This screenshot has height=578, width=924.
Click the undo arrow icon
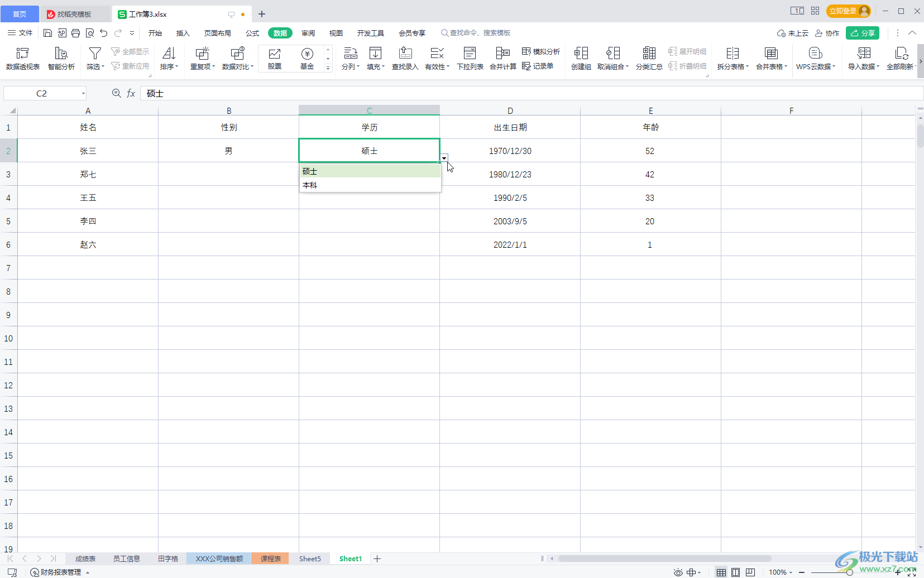click(x=104, y=33)
